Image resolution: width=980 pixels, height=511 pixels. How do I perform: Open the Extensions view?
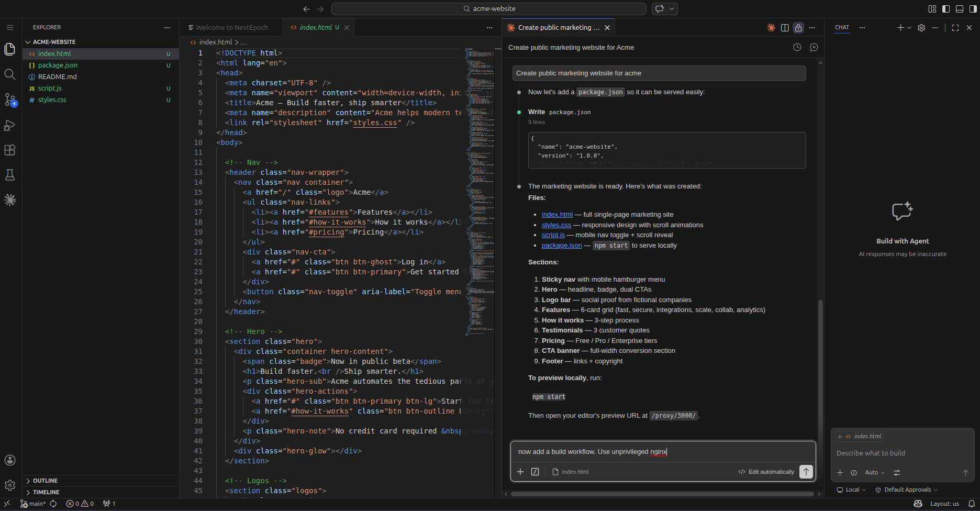[10, 150]
